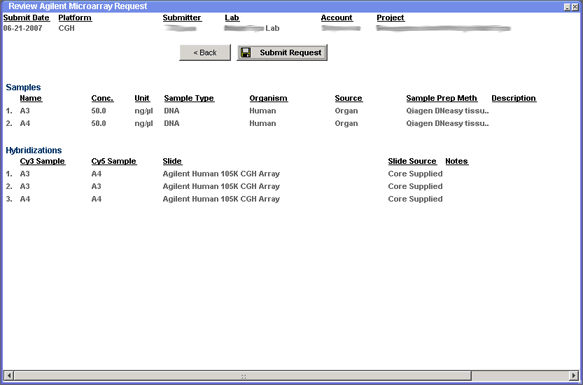Viewport: 583px width, 385px height.
Task: Click Core Supplied in hybridization row 2
Action: click(415, 186)
